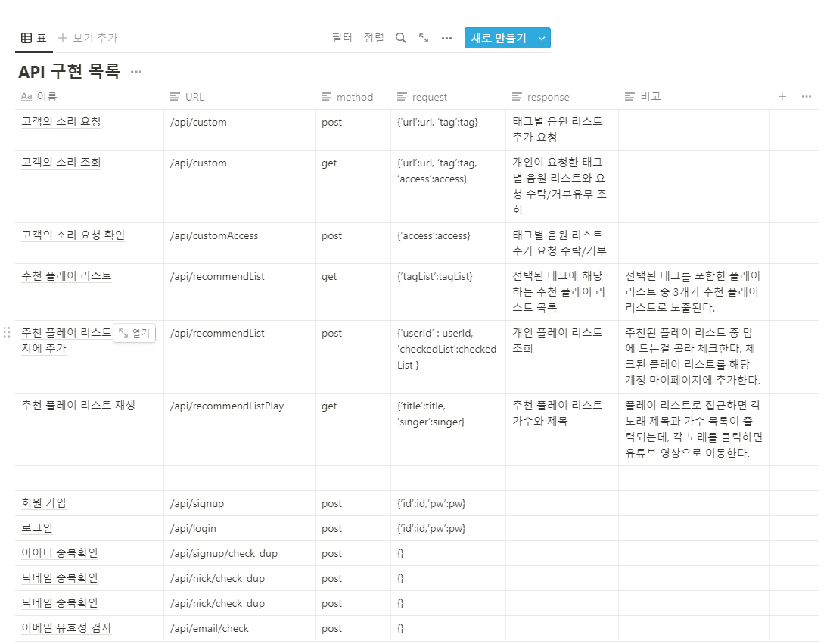Select the /api/signup URL cell
The image size is (830, 644).
pos(239,503)
